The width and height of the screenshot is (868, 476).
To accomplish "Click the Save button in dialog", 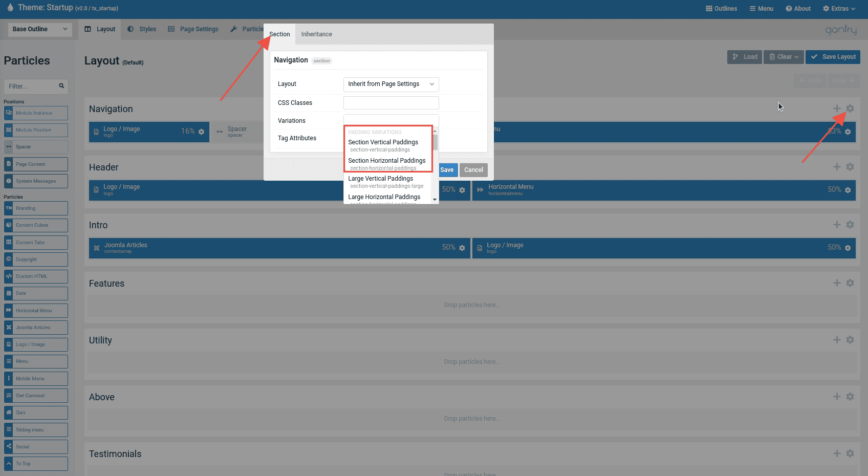I will pyautogui.click(x=447, y=170).
